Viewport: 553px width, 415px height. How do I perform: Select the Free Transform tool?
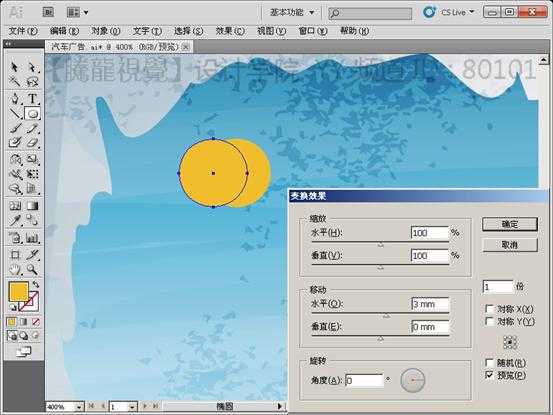pos(32,174)
